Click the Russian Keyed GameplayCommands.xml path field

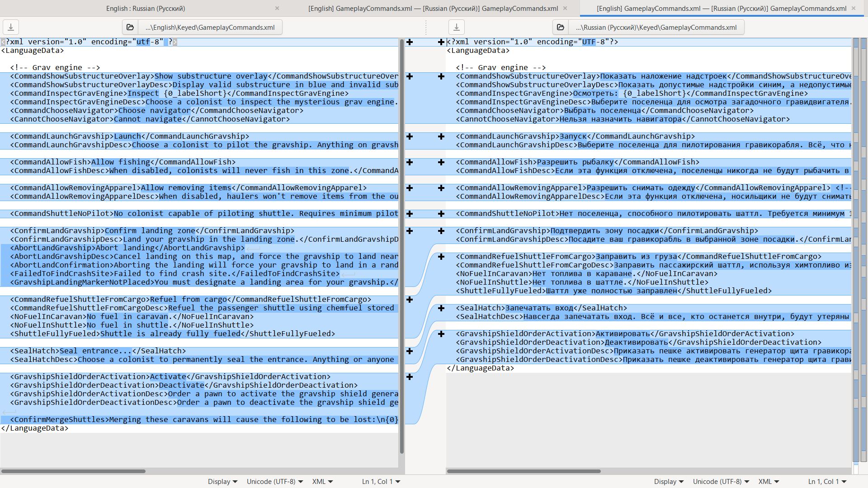tap(656, 28)
